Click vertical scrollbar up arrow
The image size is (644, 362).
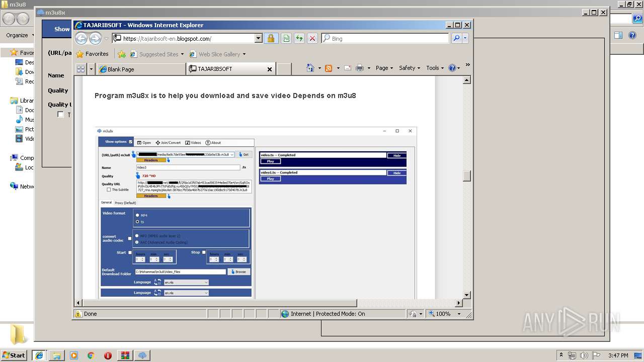tap(467, 80)
